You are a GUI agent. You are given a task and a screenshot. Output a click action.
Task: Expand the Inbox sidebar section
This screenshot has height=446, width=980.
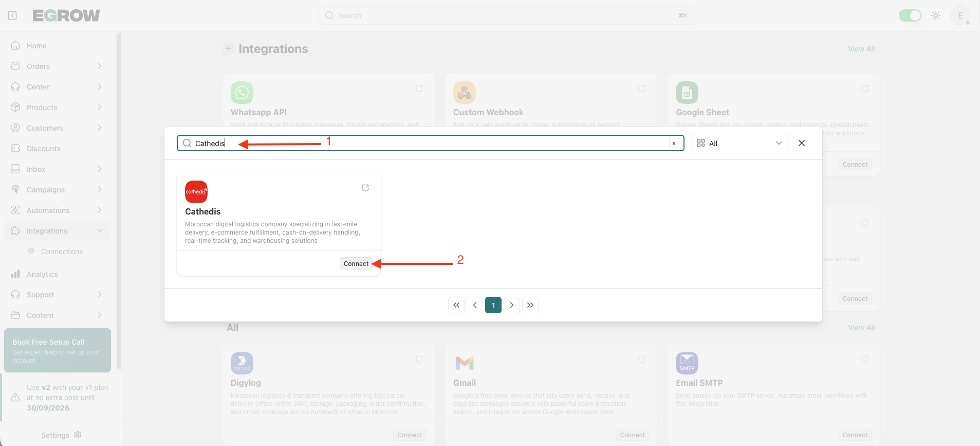click(100, 169)
